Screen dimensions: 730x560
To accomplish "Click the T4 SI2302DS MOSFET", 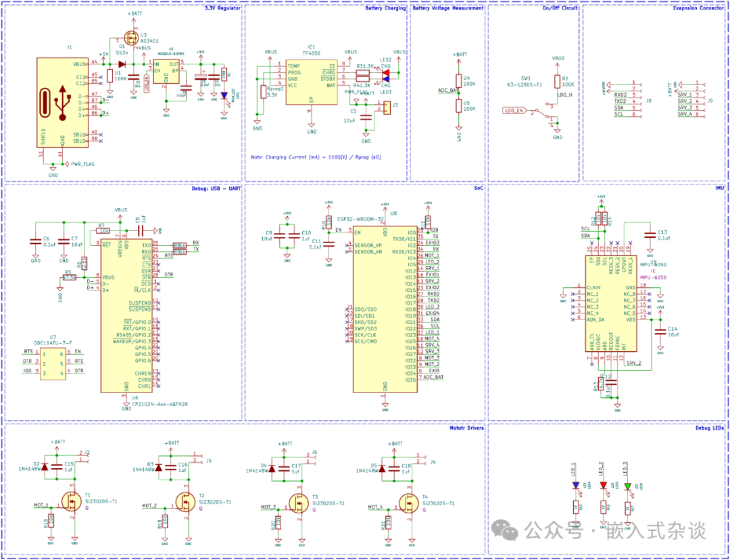I will [408, 503].
